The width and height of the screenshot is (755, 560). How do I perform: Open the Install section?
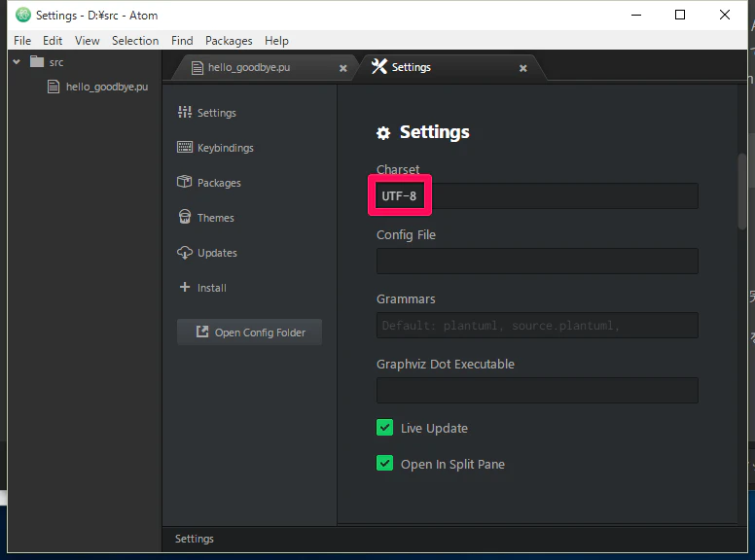[202, 288]
